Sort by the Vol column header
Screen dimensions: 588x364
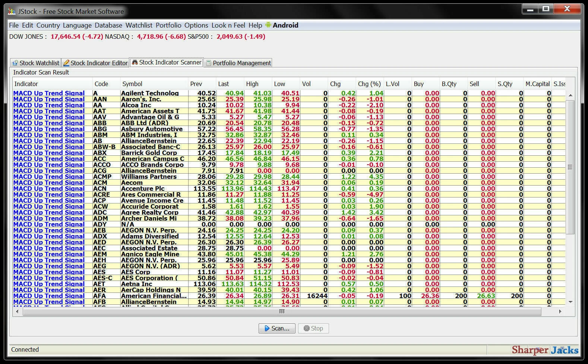click(314, 84)
